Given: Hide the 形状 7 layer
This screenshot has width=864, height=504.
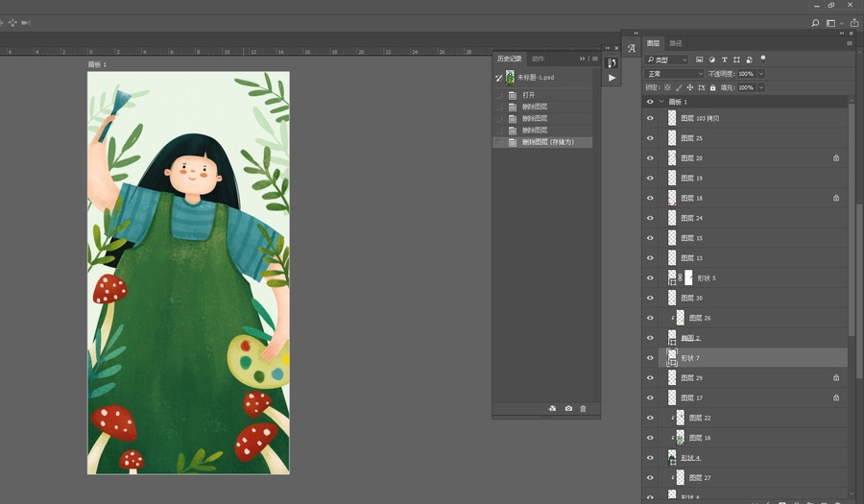Looking at the screenshot, I should coord(650,358).
